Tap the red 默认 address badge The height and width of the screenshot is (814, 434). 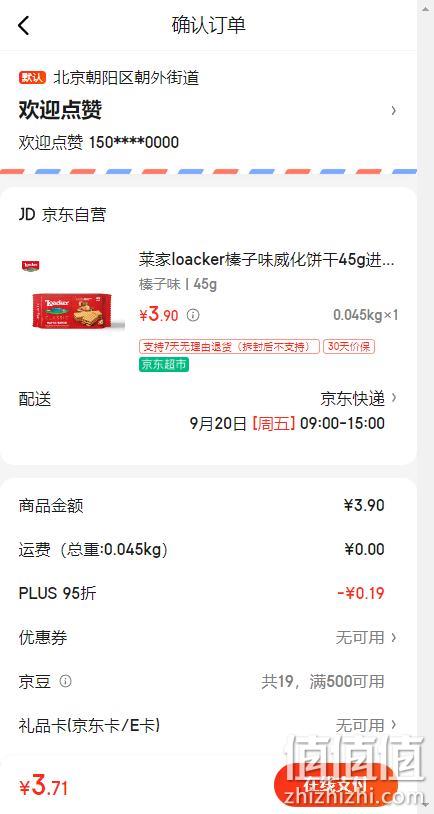tap(33, 78)
